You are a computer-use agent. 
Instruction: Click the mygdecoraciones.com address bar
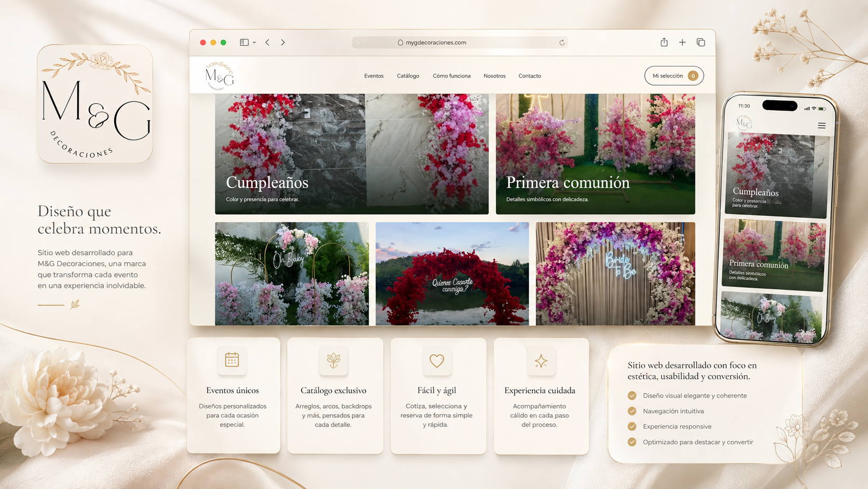point(460,43)
